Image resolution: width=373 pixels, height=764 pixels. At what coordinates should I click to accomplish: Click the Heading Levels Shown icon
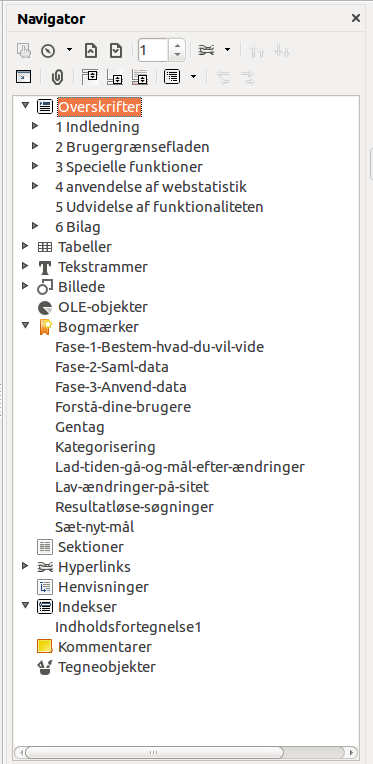(x=172, y=76)
